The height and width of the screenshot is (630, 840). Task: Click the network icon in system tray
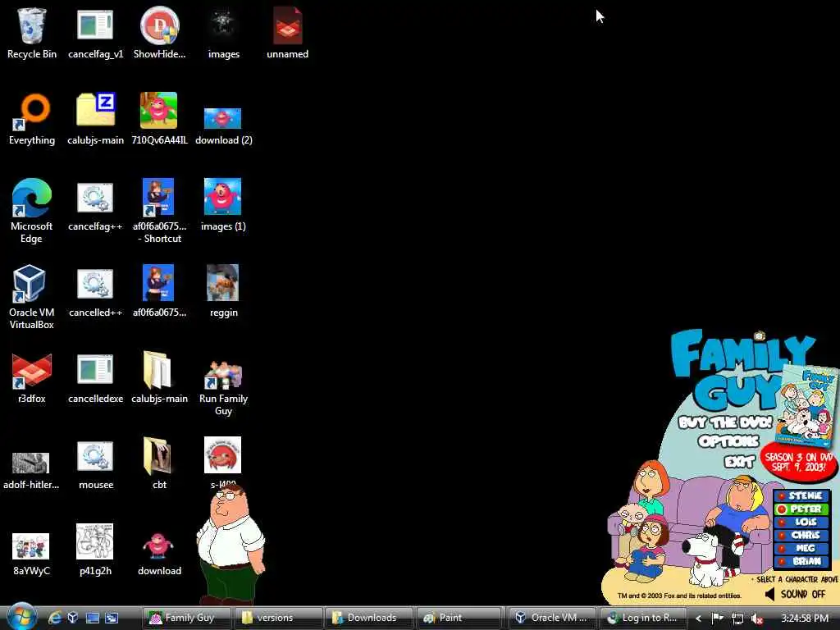click(737, 619)
